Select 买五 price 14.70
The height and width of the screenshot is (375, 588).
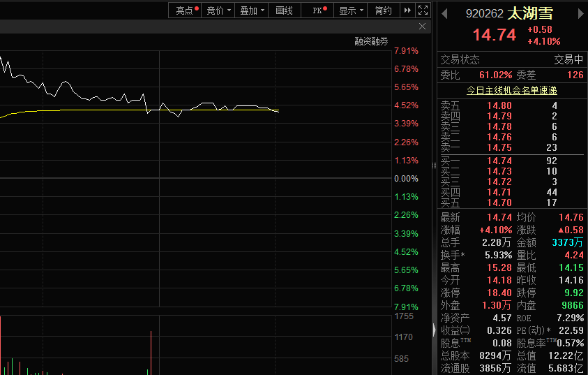499,203
